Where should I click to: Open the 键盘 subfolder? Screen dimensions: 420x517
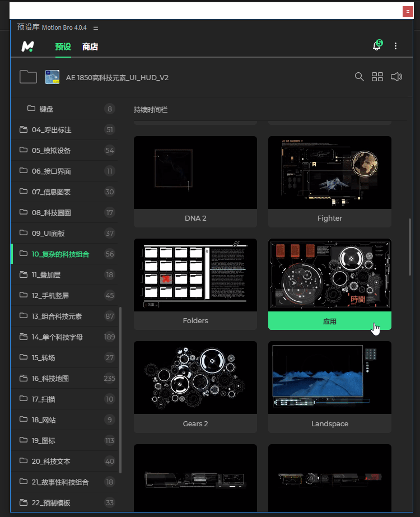tap(64, 109)
